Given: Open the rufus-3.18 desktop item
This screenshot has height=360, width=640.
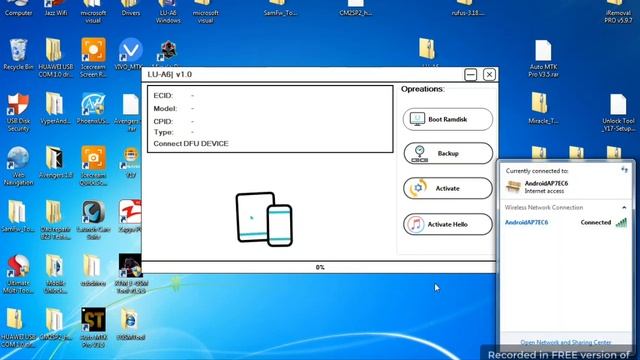Looking at the screenshot, I should 467,8.
